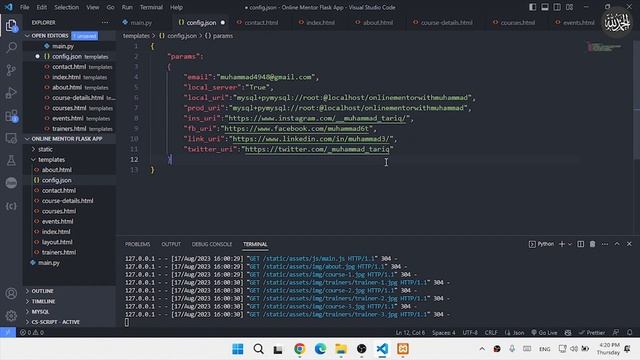Open the Selection menu

(x=67, y=7)
